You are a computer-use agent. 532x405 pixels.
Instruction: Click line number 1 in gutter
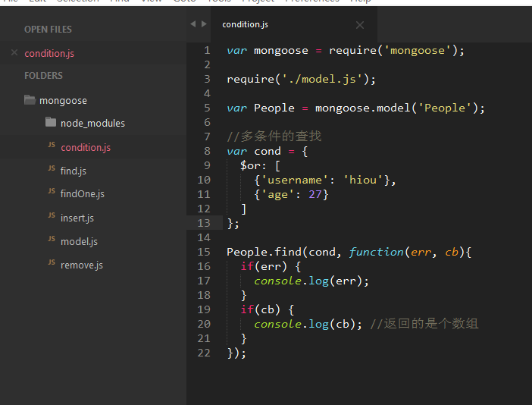tap(207, 51)
